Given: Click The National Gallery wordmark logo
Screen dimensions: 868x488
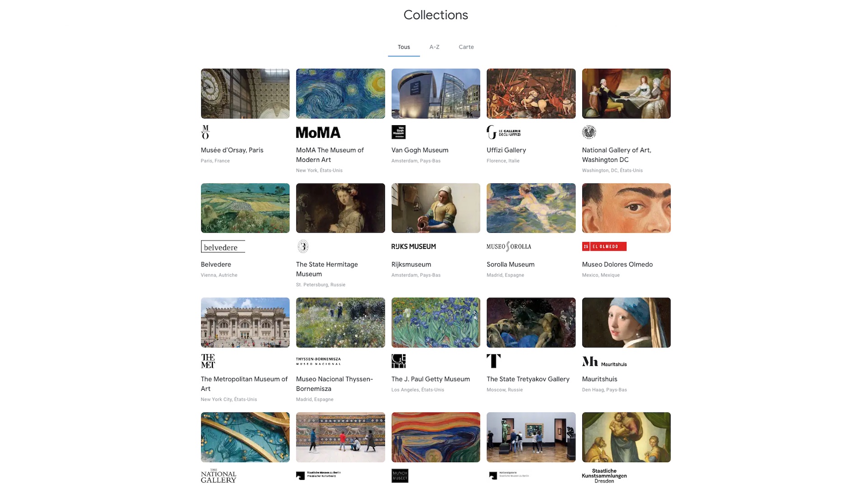Looking at the screenshot, I should [x=219, y=476].
